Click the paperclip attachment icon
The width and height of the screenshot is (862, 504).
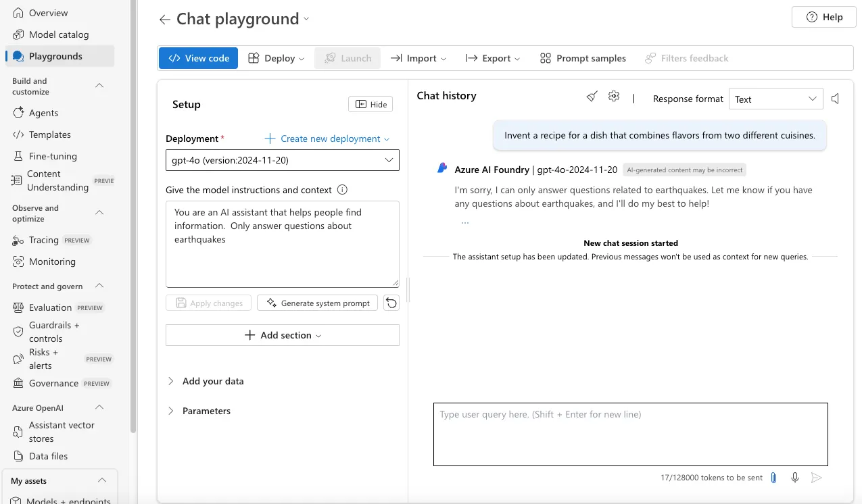click(x=774, y=478)
